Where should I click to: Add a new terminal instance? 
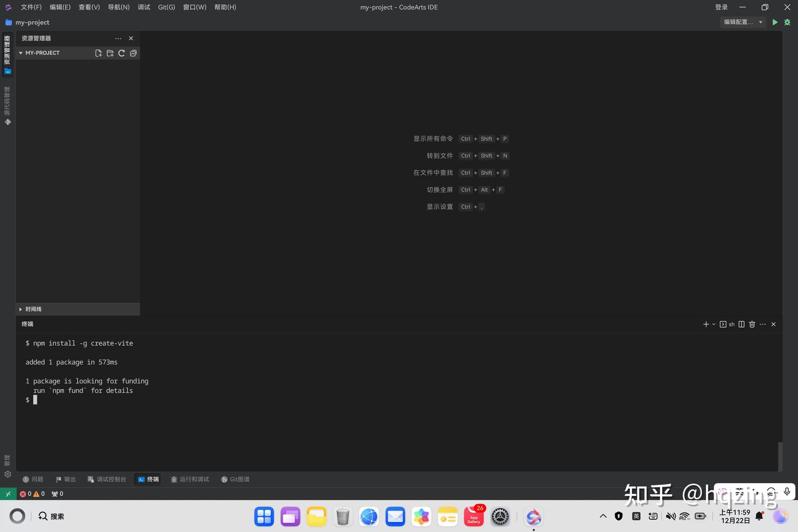pos(705,324)
